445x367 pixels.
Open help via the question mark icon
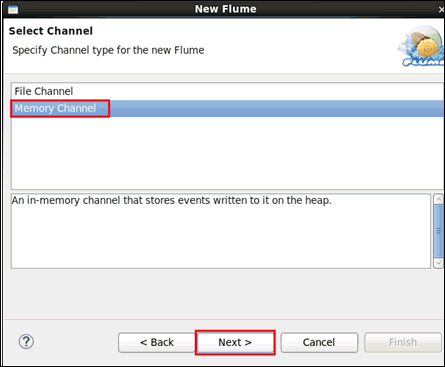pos(26,342)
